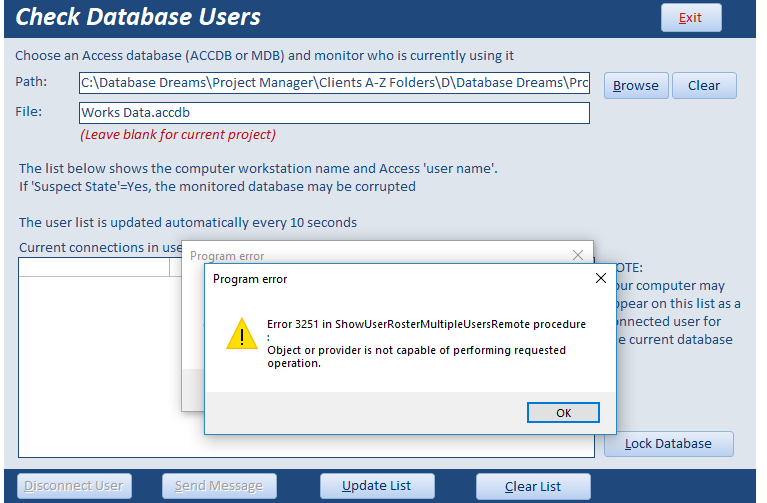Browse for a database file

636,86
